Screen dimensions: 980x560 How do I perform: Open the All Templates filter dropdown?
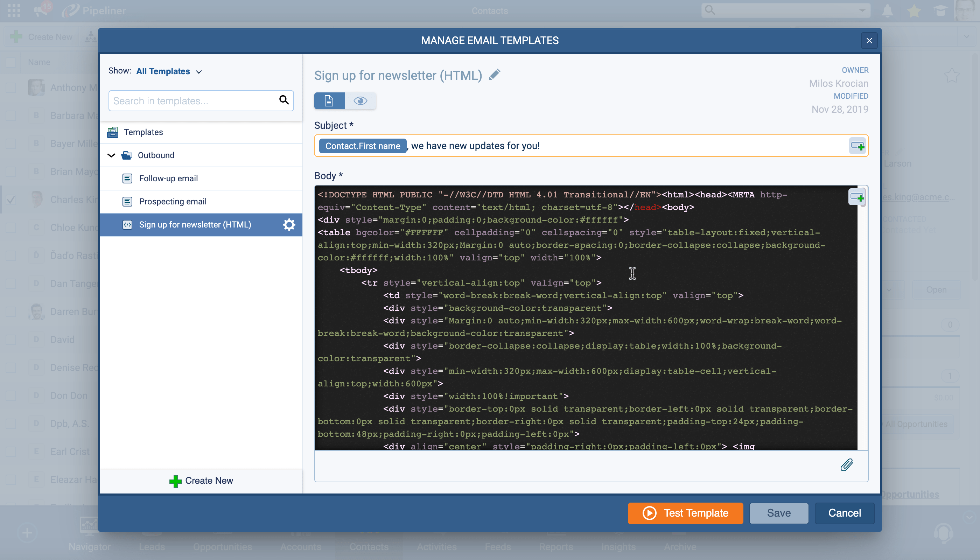click(x=168, y=71)
